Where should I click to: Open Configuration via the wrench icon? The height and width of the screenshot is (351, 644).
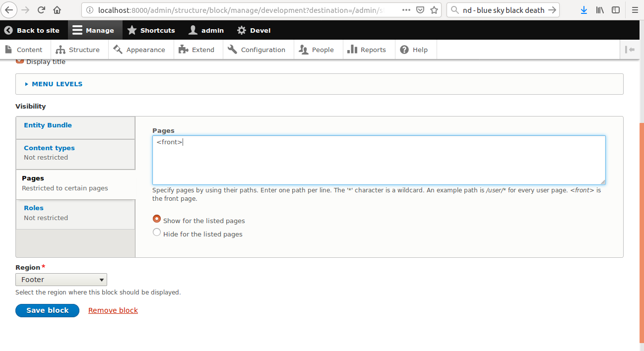click(231, 49)
